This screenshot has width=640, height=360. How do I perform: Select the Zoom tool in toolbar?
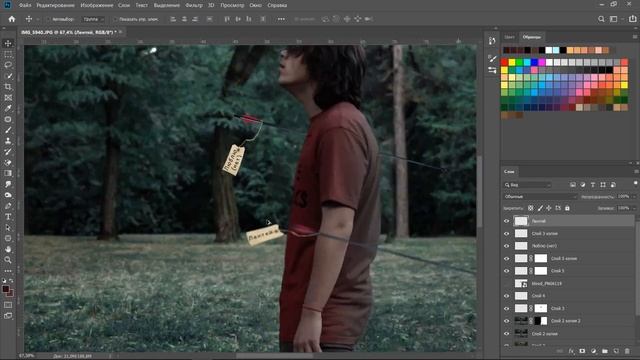tap(8, 260)
